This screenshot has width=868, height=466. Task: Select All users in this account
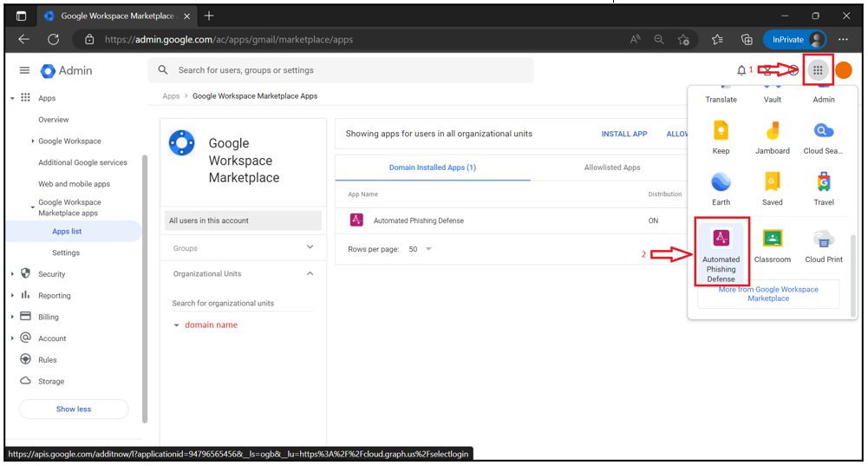[243, 220]
